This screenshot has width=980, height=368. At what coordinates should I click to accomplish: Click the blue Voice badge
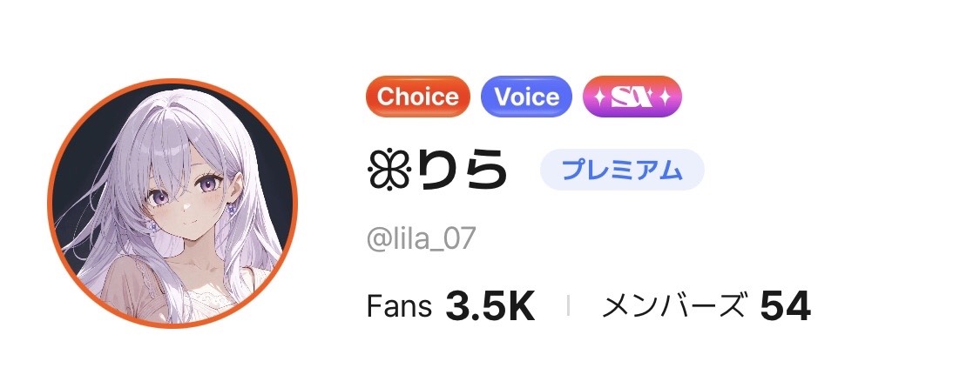pos(526,96)
